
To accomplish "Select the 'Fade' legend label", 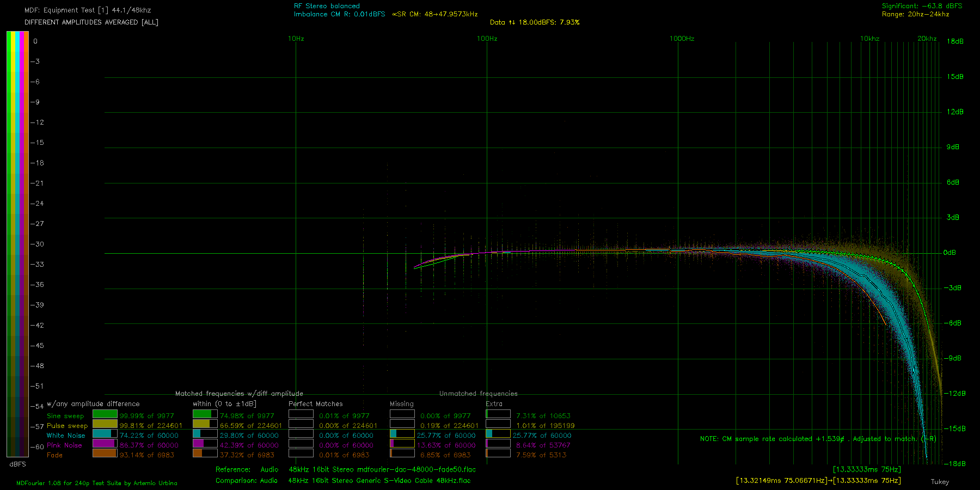I will point(54,455).
